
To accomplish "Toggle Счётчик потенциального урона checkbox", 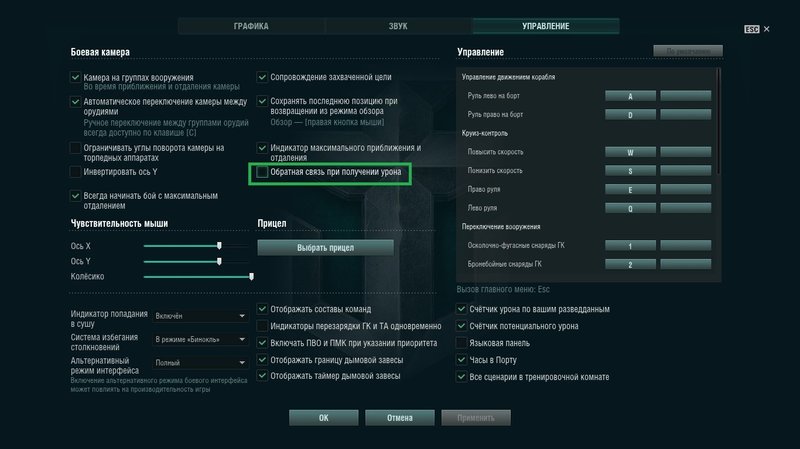I will pyautogui.click(x=462, y=326).
